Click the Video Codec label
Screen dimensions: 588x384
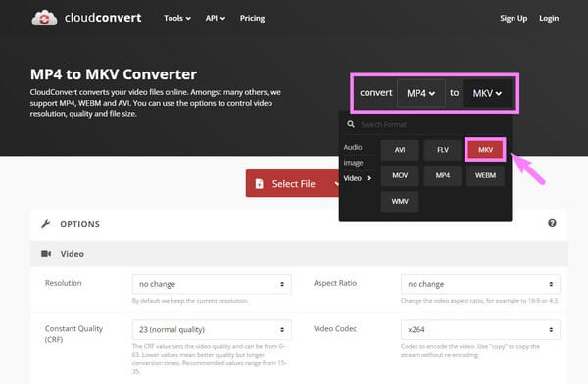point(335,328)
